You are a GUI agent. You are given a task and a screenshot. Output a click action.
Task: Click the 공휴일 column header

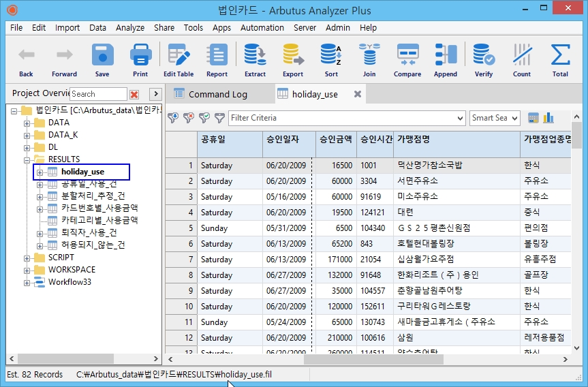coord(230,144)
